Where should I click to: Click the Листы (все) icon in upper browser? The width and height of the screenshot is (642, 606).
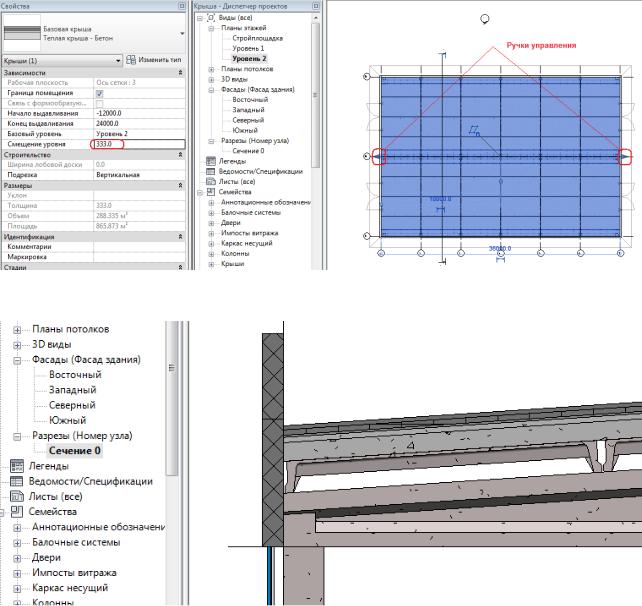[211, 181]
